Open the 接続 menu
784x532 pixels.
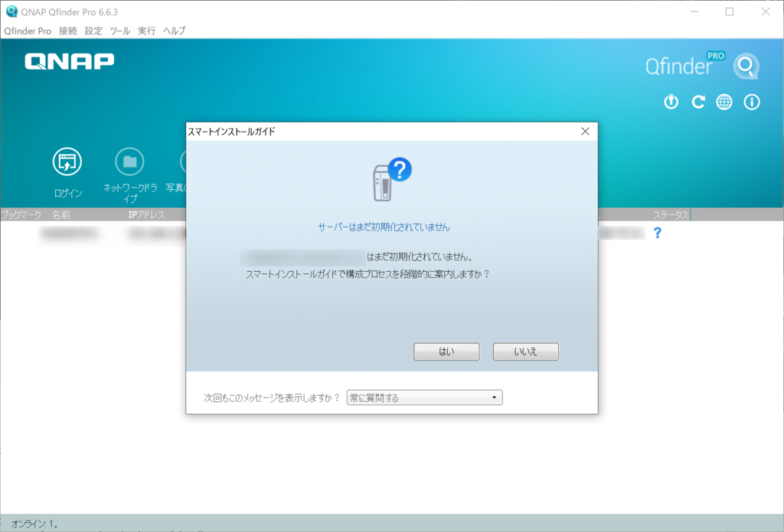pyautogui.click(x=68, y=31)
